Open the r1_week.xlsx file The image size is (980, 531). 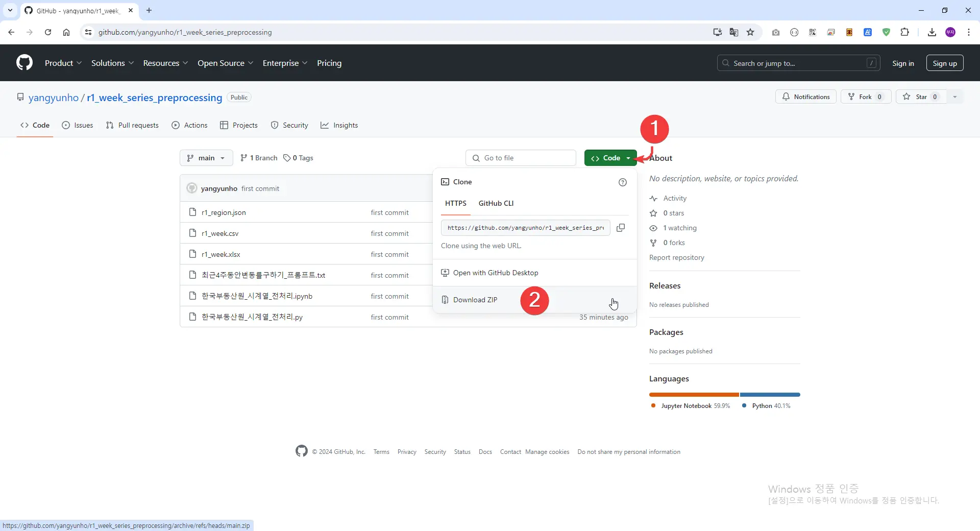tap(221, 254)
